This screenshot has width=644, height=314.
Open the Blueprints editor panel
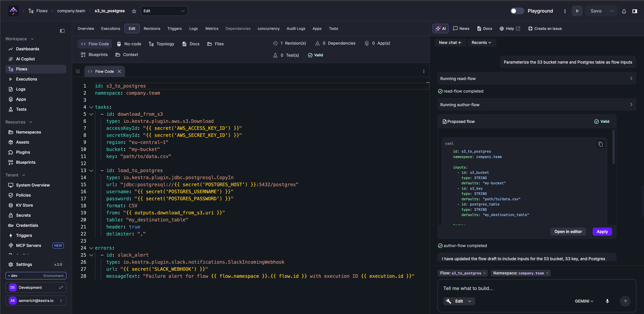tap(94, 55)
